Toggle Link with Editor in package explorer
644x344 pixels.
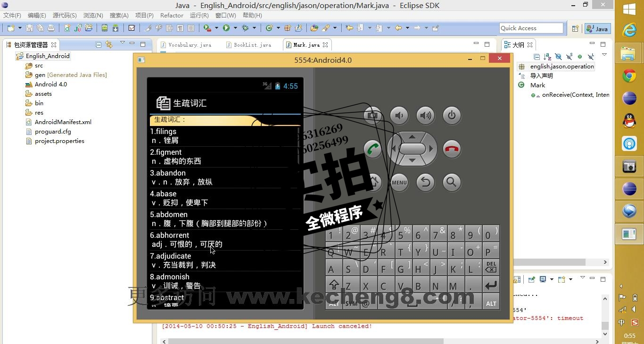pos(109,44)
